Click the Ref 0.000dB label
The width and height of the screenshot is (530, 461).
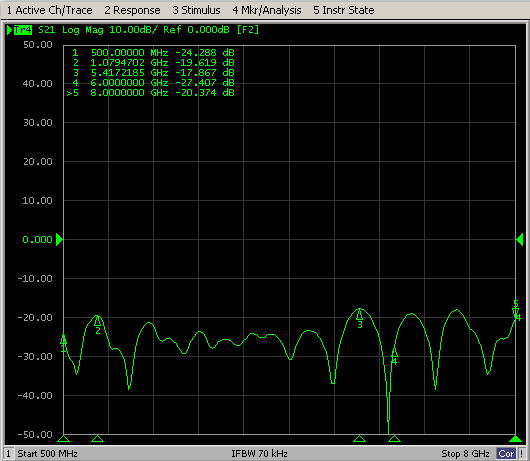click(196, 30)
